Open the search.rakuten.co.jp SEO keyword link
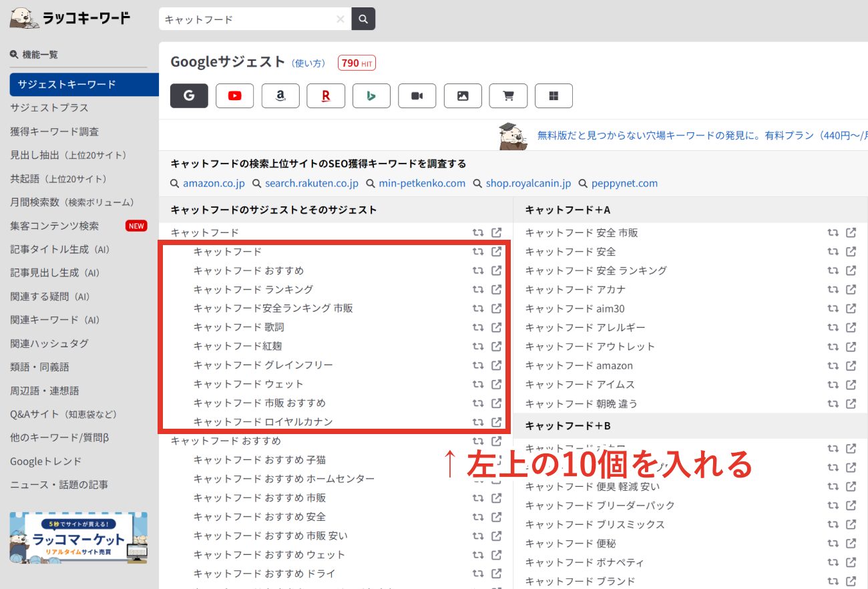 (x=312, y=183)
